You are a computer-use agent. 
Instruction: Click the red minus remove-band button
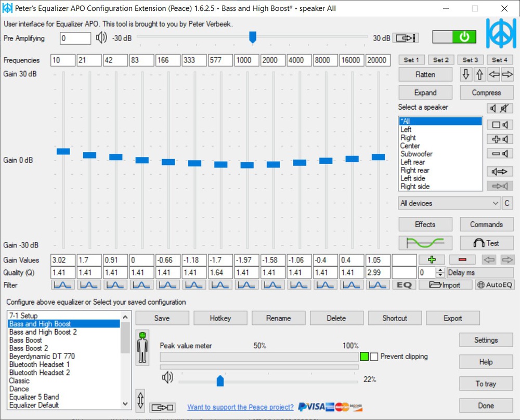tap(462, 259)
